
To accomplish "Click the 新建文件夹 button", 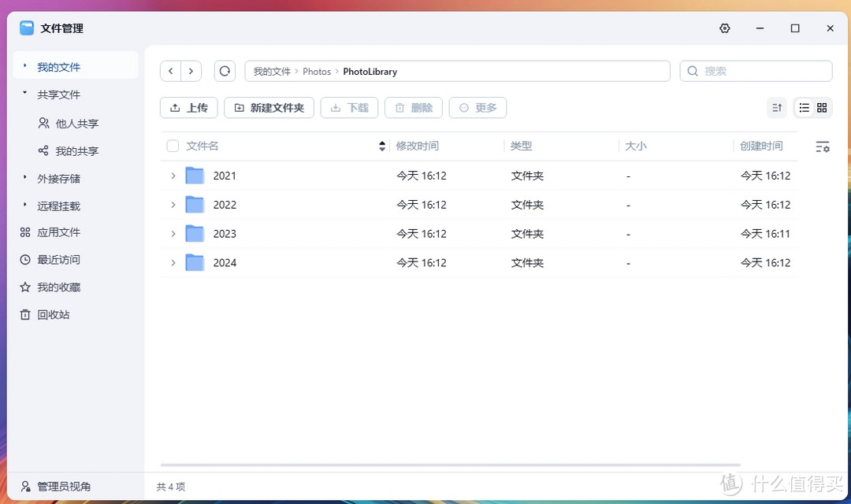I will click(269, 107).
